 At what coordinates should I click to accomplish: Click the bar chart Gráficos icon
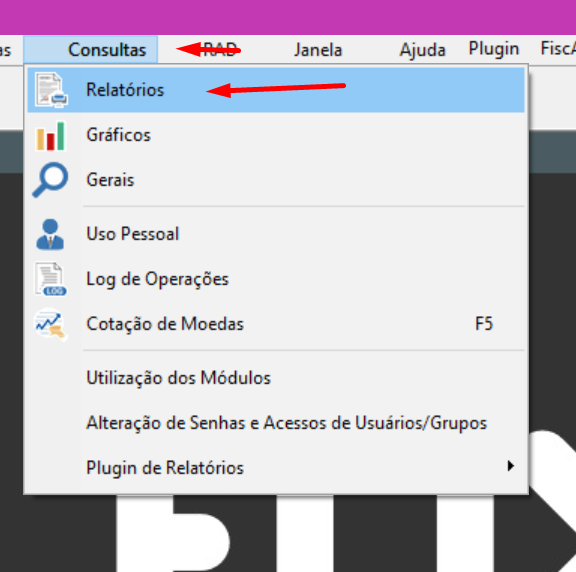tap(50, 136)
